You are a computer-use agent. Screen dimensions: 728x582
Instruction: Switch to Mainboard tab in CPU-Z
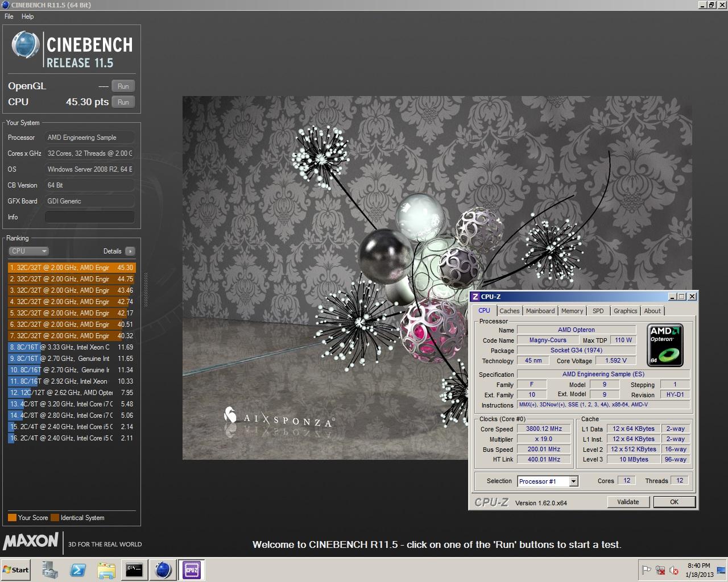point(540,311)
